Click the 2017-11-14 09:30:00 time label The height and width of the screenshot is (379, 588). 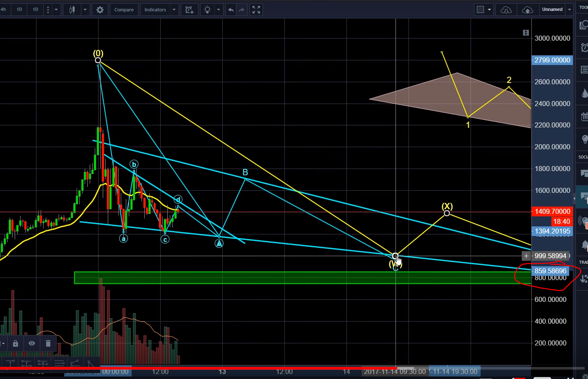[395, 371]
